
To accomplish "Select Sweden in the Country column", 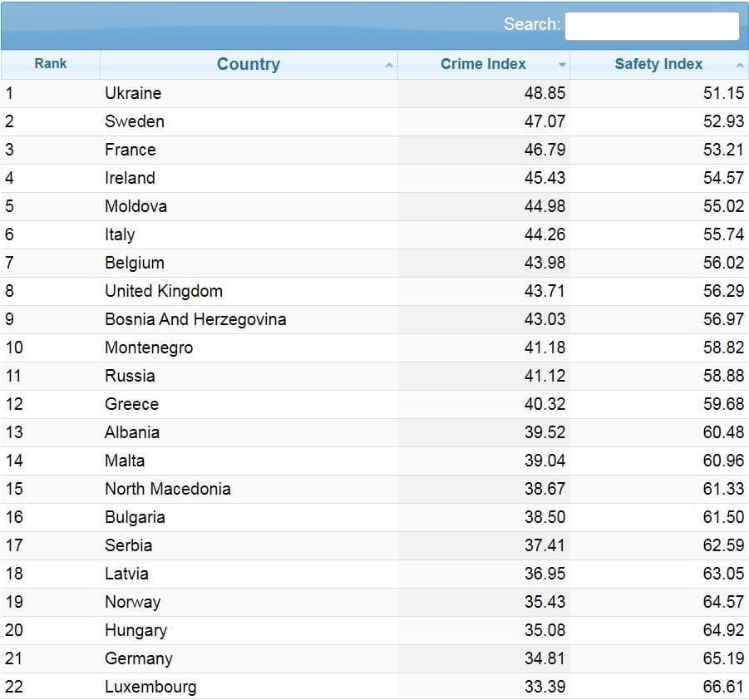I will (x=135, y=121).
